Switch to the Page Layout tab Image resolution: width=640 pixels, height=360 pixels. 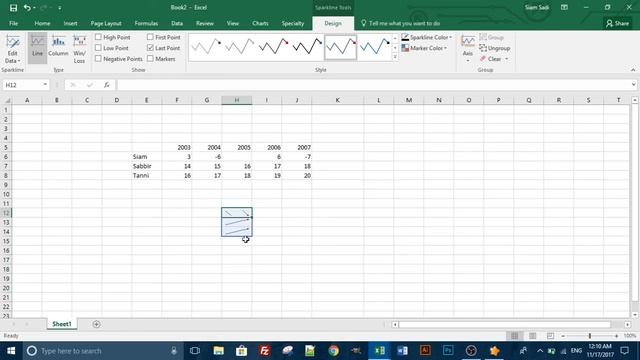pos(106,23)
